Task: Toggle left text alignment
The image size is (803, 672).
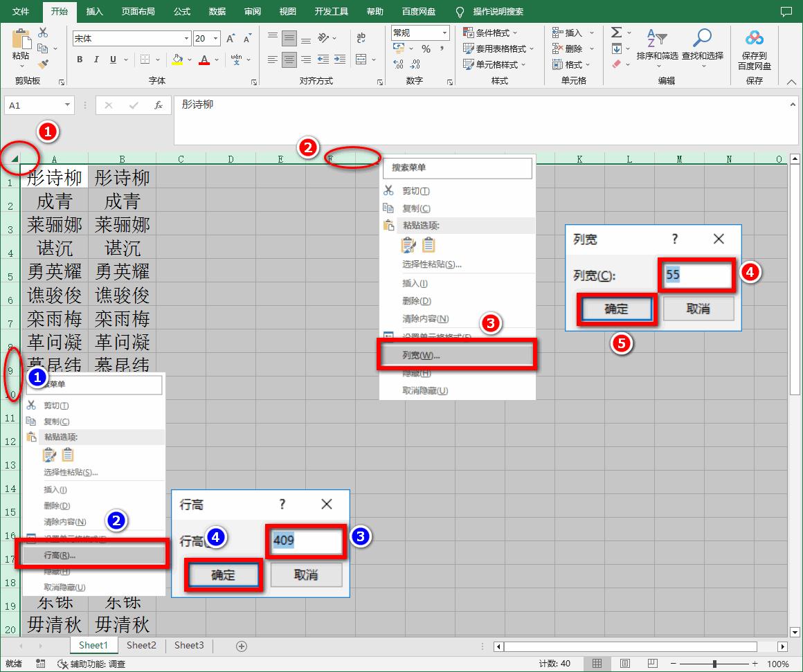Action: [x=273, y=60]
